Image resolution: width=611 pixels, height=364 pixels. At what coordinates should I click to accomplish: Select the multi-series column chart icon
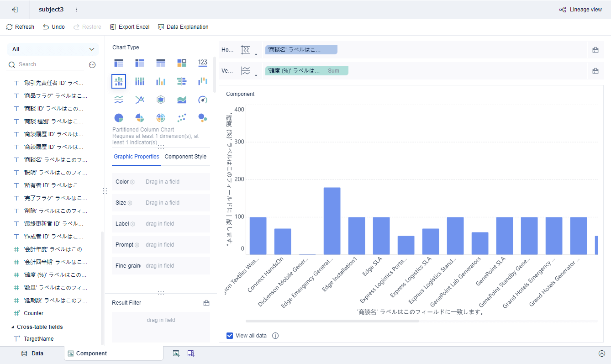coord(161,81)
